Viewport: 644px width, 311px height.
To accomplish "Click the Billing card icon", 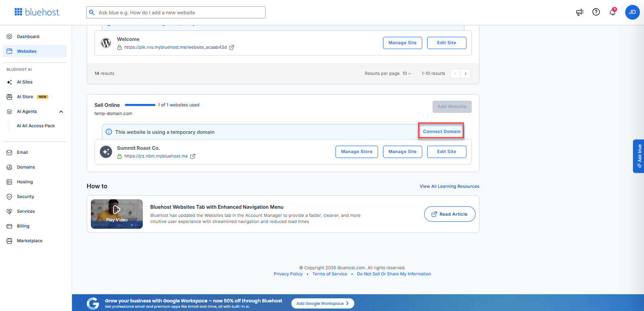I will tap(9, 226).
